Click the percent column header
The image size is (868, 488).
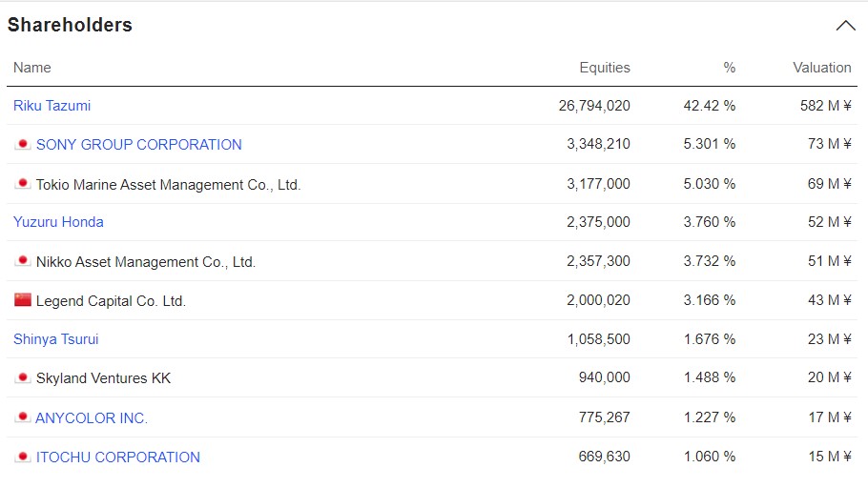729,68
